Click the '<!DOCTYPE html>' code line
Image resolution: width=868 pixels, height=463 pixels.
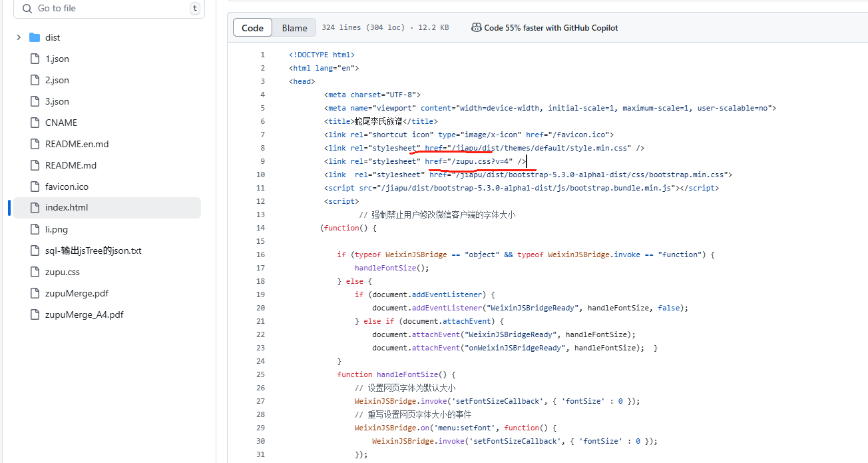[322, 55]
